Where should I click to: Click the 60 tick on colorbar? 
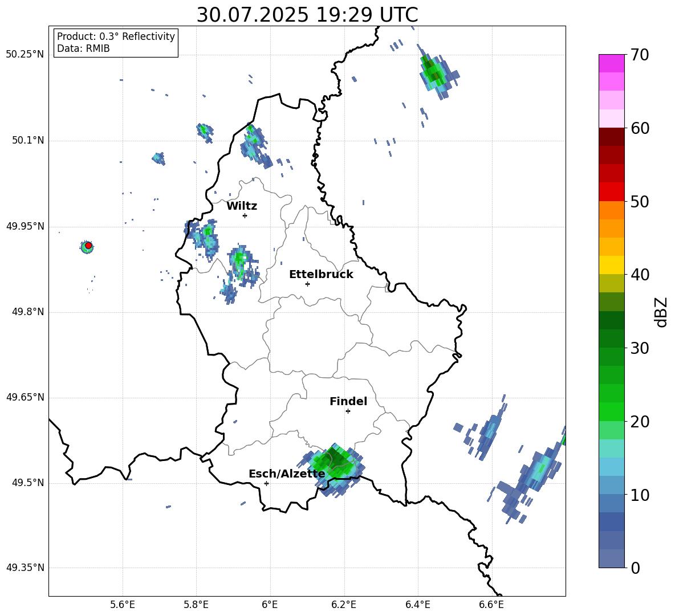click(x=639, y=128)
